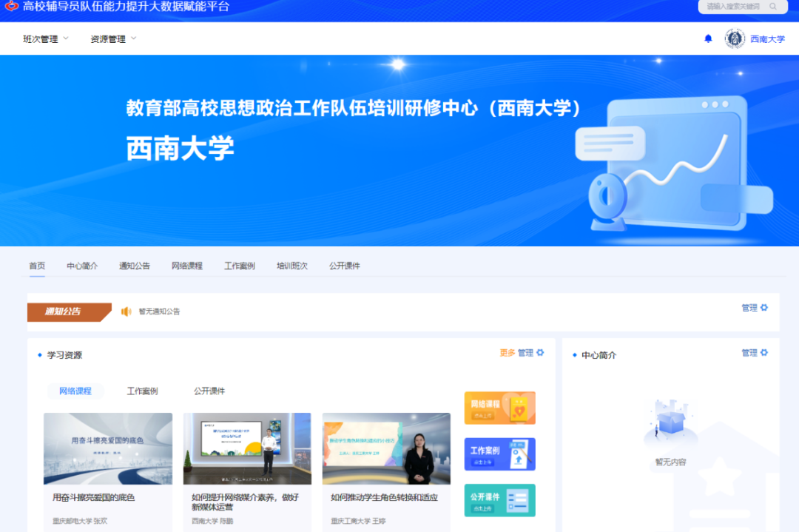The image size is (799, 532).
Task: Click the 网络课程 upload banner icon
Action: [x=499, y=408]
